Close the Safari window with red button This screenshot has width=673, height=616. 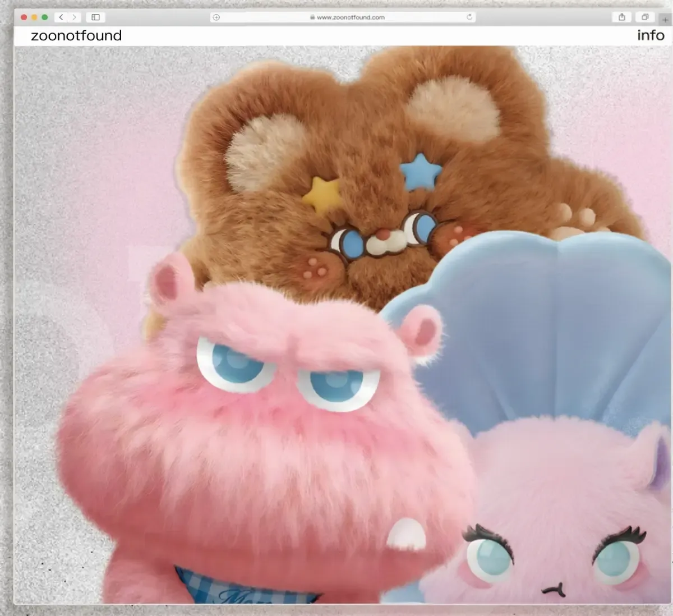24,17
